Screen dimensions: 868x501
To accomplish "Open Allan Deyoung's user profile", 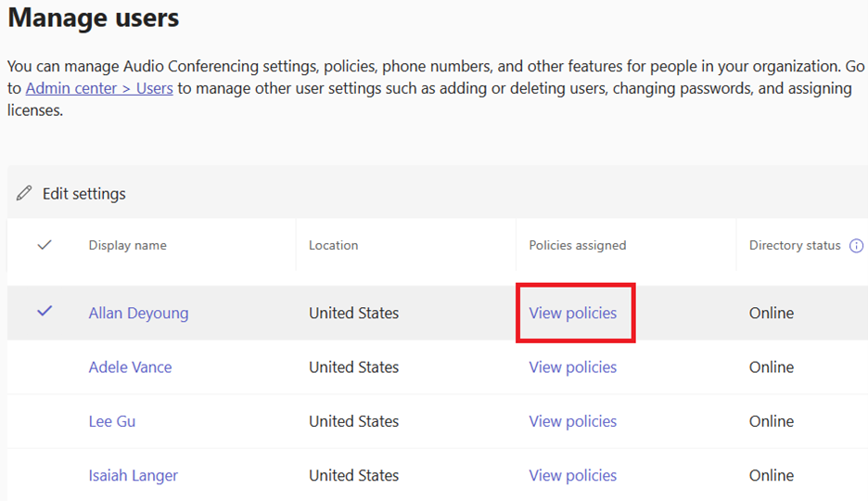I will point(138,314).
